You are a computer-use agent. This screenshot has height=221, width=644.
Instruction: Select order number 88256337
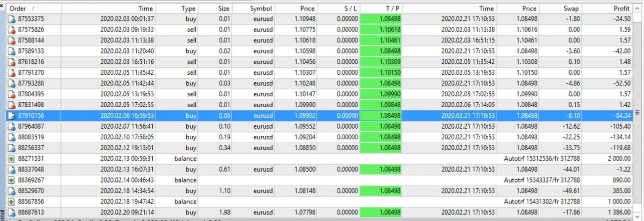pyautogui.click(x=31, y=148)
